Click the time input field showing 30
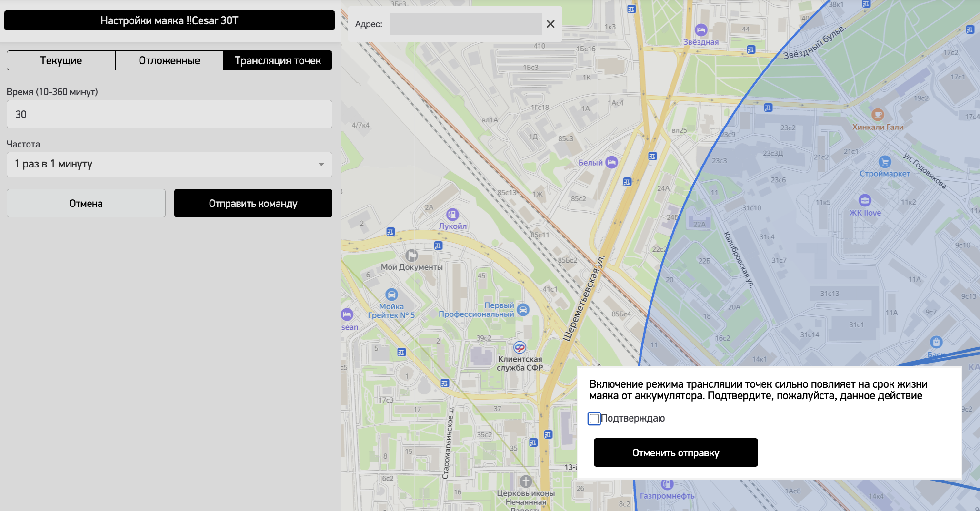The height and width of the screenshot is (511, 980). [x=170, y=114]
